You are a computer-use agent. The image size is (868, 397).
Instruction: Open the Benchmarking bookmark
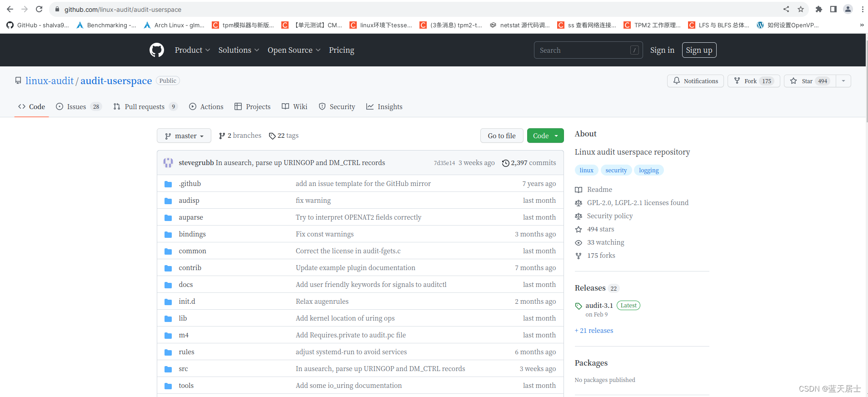[x=106, y=25]
